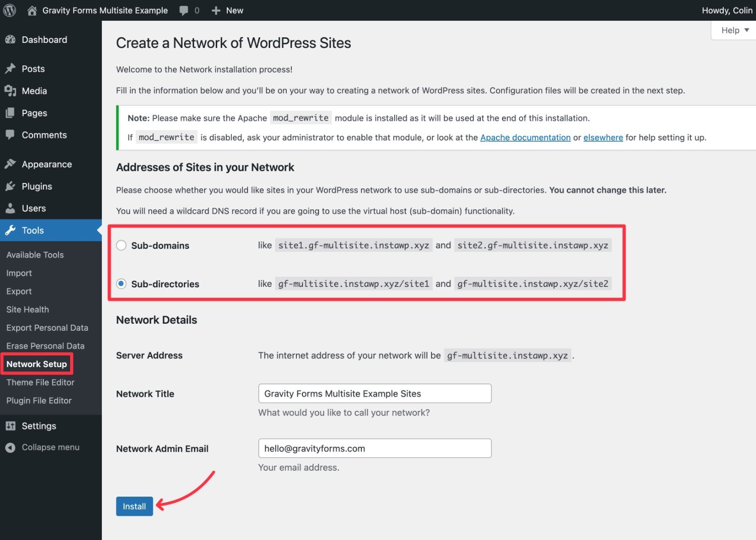The width and height of the screenshot is (756, 540).
Task: Click the Pages icon in sidebar
Action: (11, 112)
